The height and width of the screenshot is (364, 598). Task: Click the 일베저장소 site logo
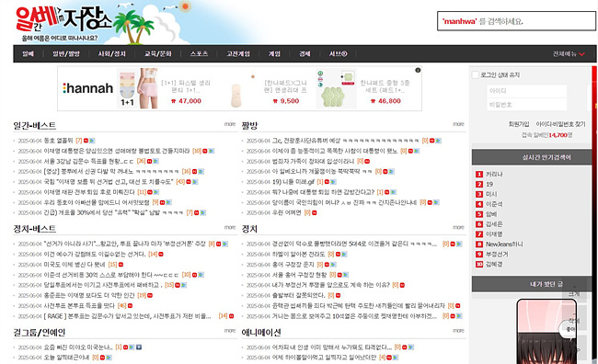click(x=63, y=20)
